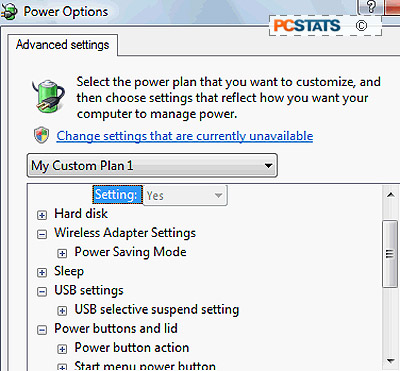Select Power Saving Mode tree item
Image resolution: width=400 pixels, height=371 pixels.
tap(130, 252)
